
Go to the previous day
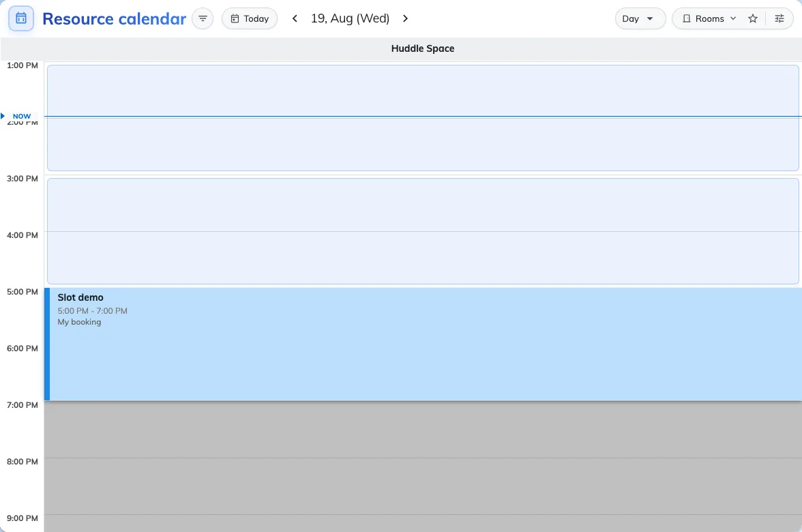(x=295, y=18)
